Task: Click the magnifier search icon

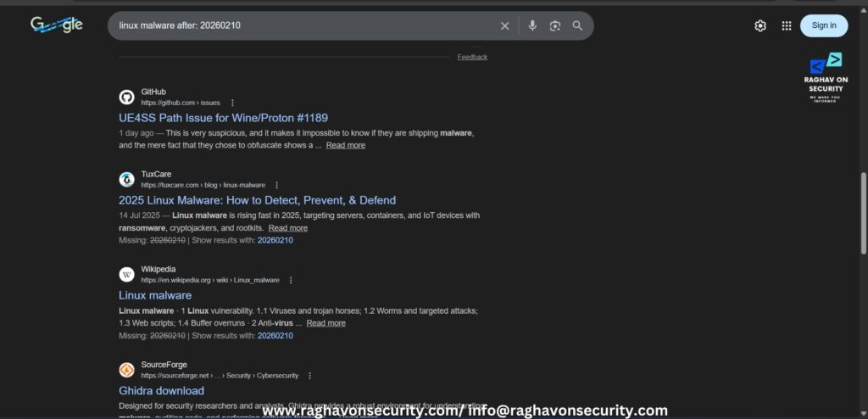Action: (x=577, y=25)
